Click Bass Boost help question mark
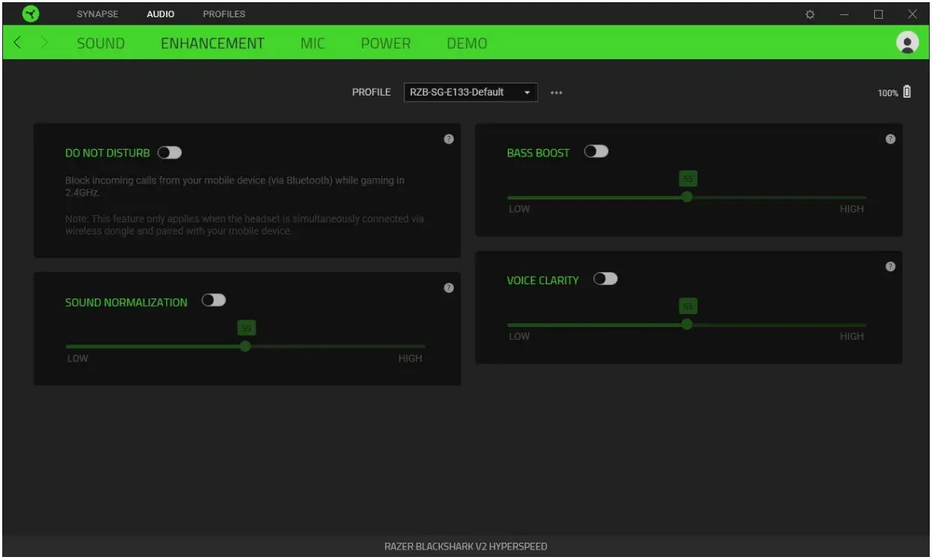The height and width of the screenshot is (560, 932). coord(890,139)
